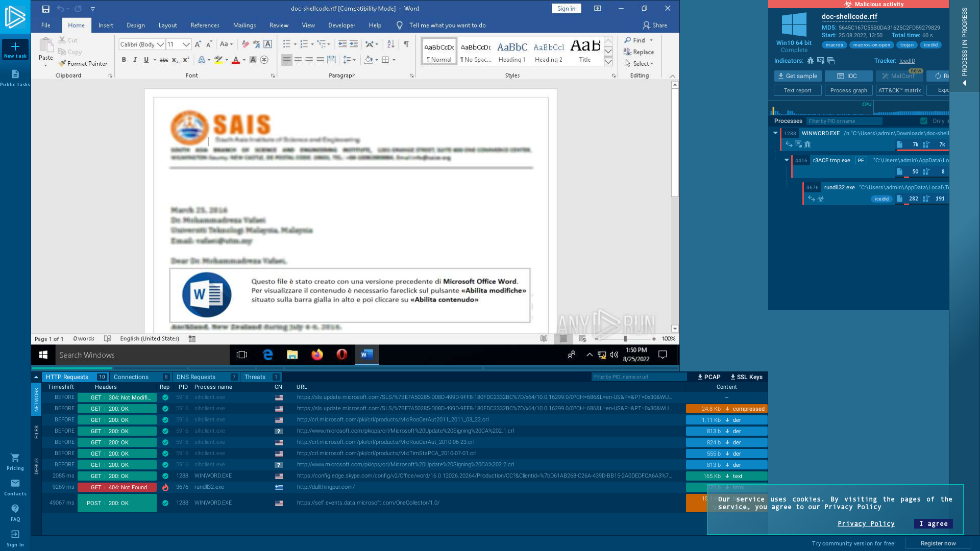Click the I agree cookie button
The image size is (980, 551).
[933, 523]
